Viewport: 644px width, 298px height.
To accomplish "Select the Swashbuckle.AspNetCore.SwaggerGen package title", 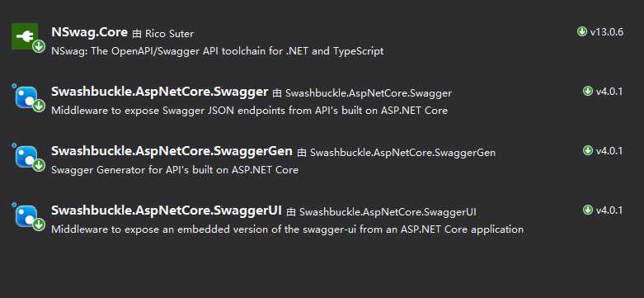I will (172, 152).
